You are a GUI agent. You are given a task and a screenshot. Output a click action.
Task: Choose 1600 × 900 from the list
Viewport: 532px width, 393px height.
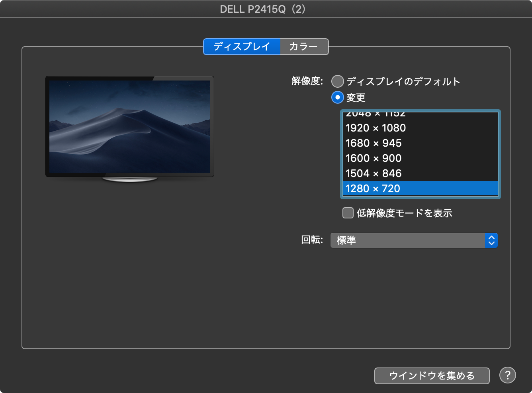[420, 158]
